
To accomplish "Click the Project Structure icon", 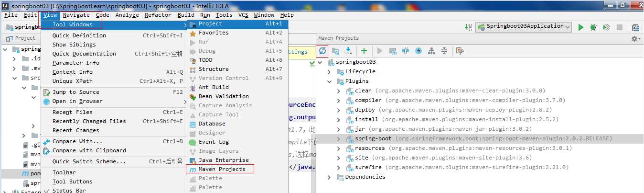I will [635, 27].
